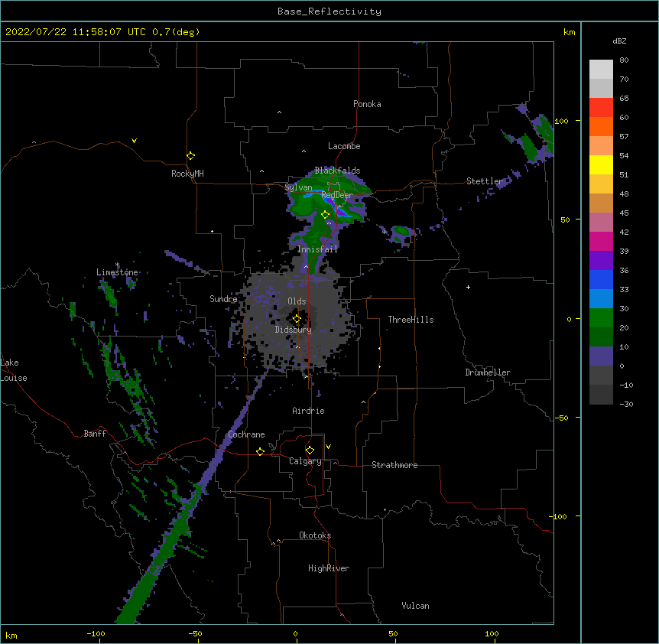The image size is (659, 644).
Task: Click the dBZ legend heading
Action: click(619, 41)
